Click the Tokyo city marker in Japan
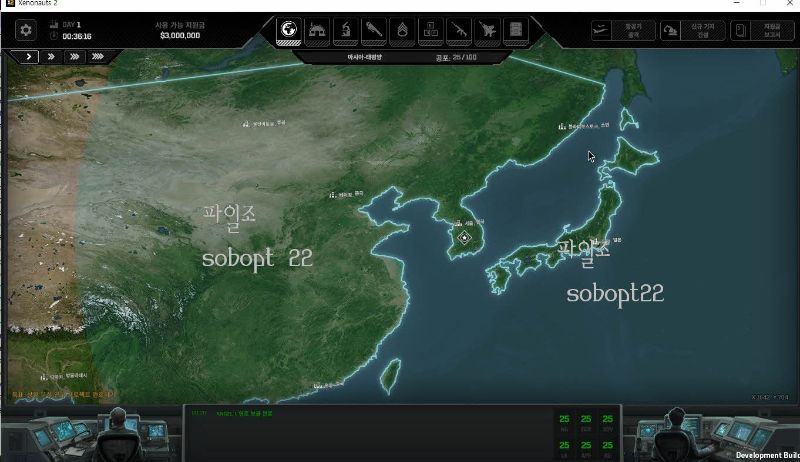Viewport: 800px width, 462px height. pyautogui.click(x=607, y=241)
